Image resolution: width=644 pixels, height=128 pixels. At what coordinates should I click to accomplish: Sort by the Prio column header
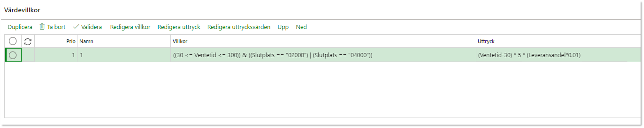click(x=71, y=41)
